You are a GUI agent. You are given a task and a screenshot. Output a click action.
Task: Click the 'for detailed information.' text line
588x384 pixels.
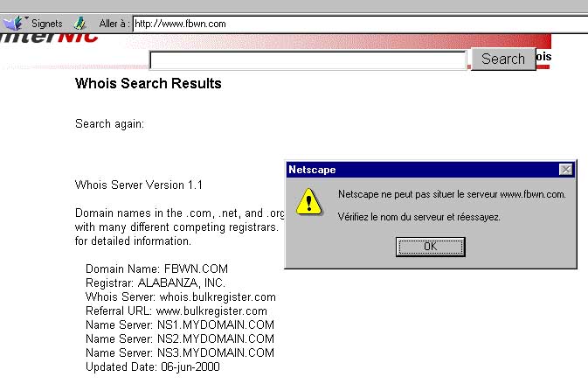133,241
